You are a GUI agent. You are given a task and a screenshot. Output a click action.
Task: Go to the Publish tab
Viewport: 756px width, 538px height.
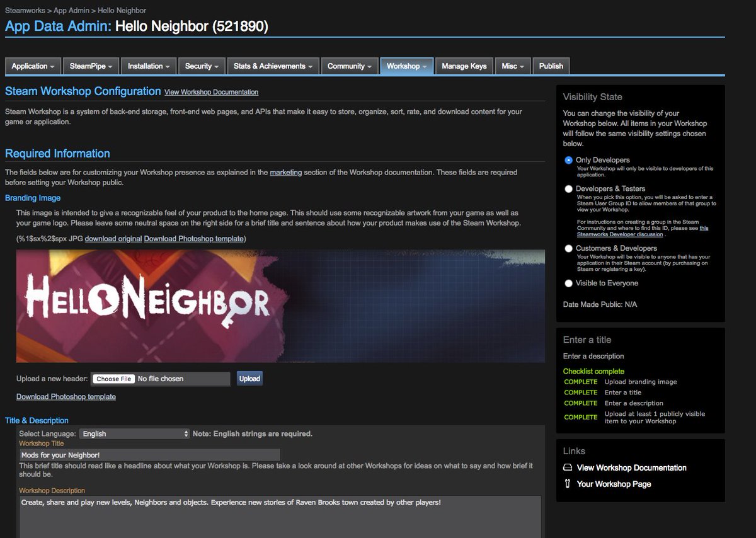[x=551, y=66]
